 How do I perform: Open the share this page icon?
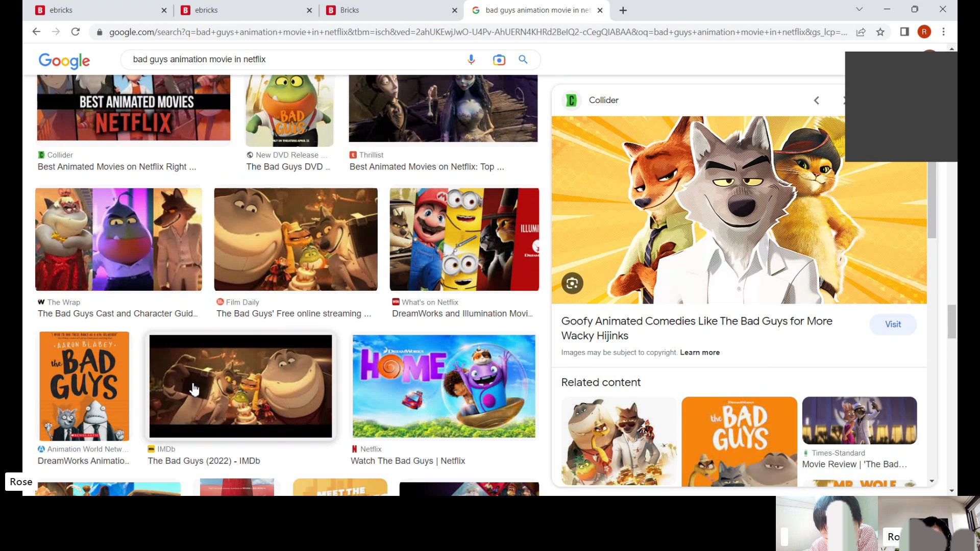tap(861, 32)
